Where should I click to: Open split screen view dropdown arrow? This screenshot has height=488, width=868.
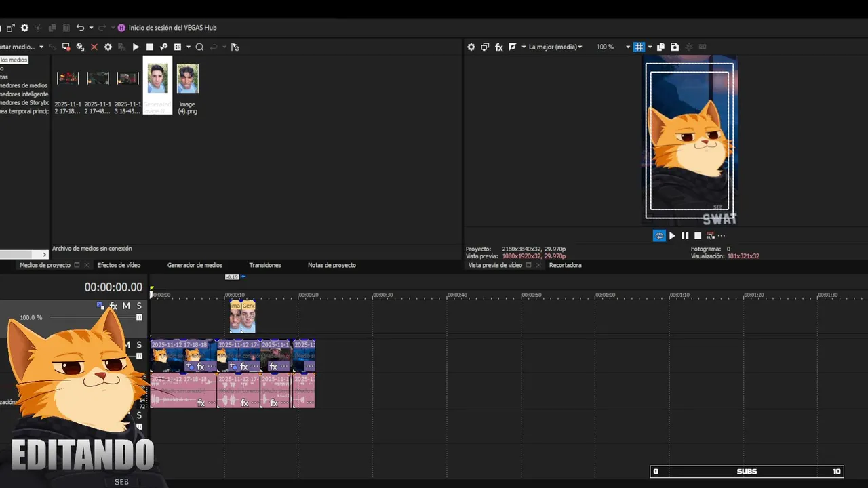pyautogui.click(x=524, y=47)
